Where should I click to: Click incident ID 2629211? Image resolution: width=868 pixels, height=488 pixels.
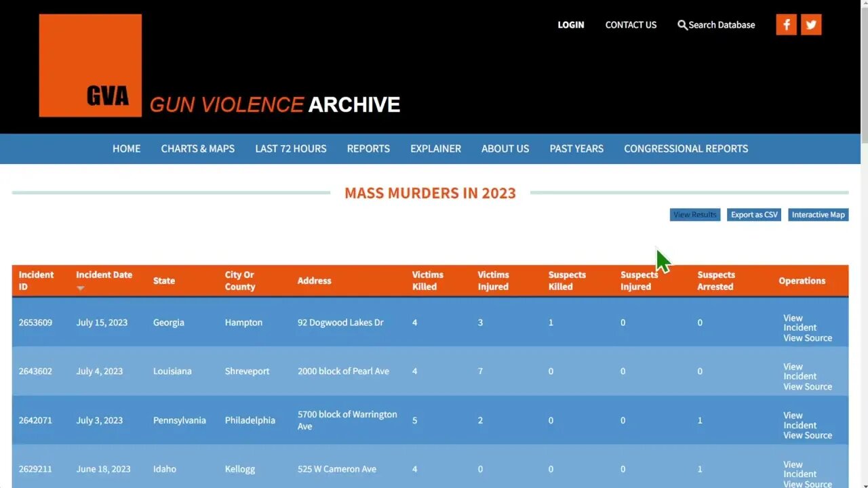click(x=35, y=469)
